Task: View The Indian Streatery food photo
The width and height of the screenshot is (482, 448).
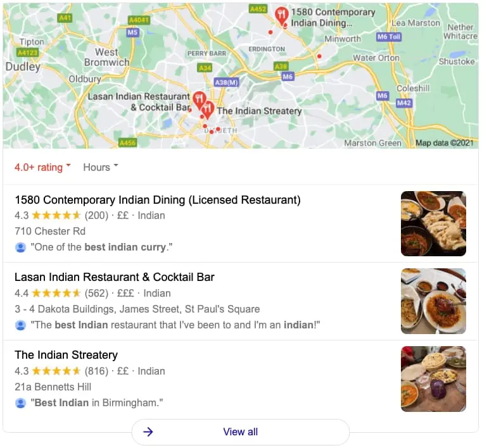Action: point(433,379)
